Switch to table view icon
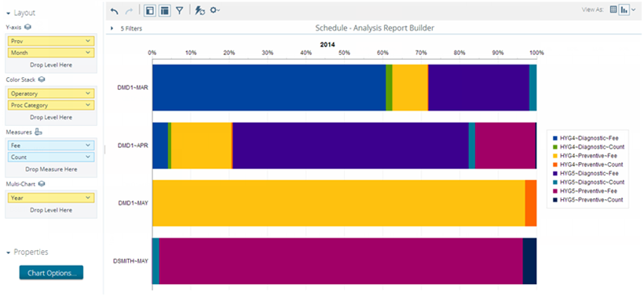Image resolution: width=644 pixels, height=295 pixels. point(613,10)
